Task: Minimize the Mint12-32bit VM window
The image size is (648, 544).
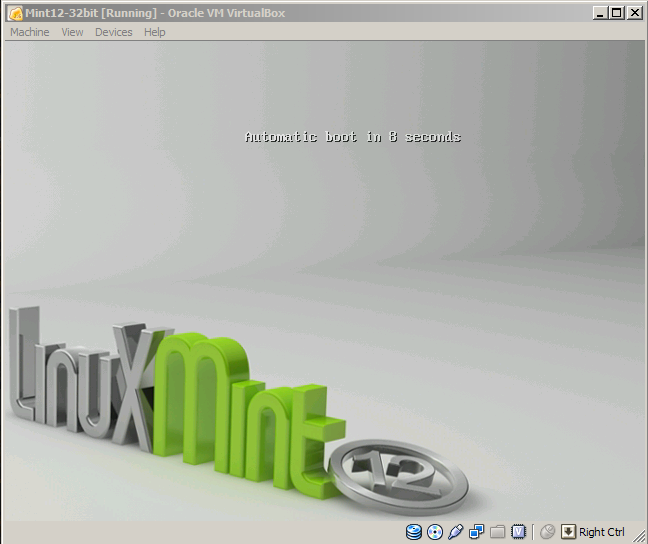Action: pos(600,13)
